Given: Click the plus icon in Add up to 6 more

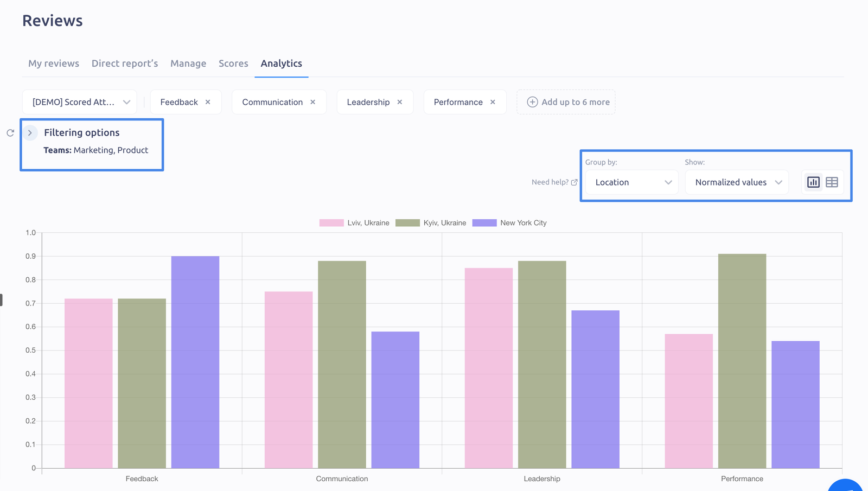Looking at the screenshot, I should point(533,102).
